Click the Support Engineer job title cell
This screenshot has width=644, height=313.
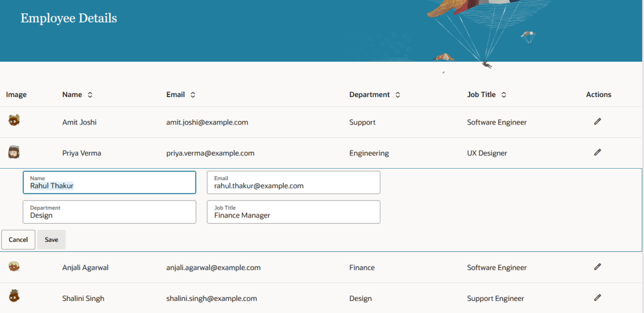(x=495, y=298)
